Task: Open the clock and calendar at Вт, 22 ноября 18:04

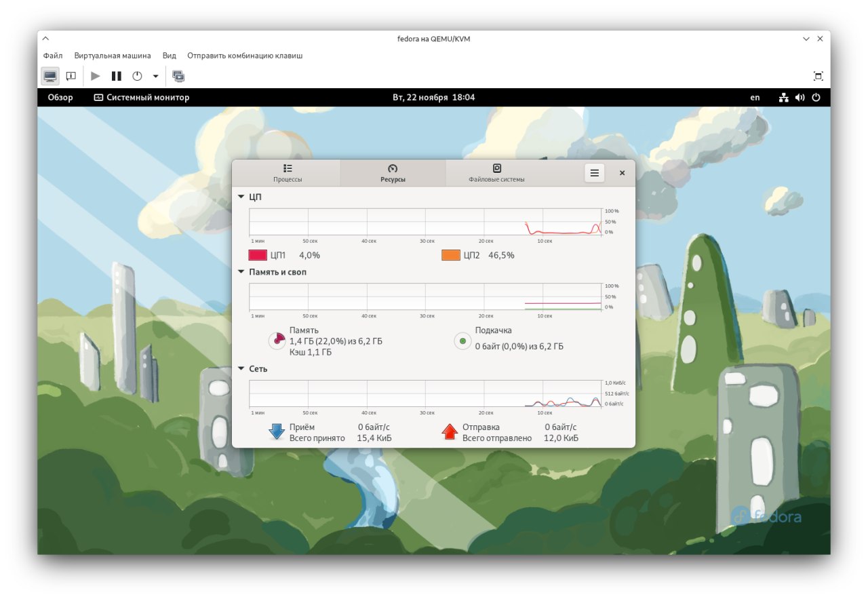Action: [434, 98]
